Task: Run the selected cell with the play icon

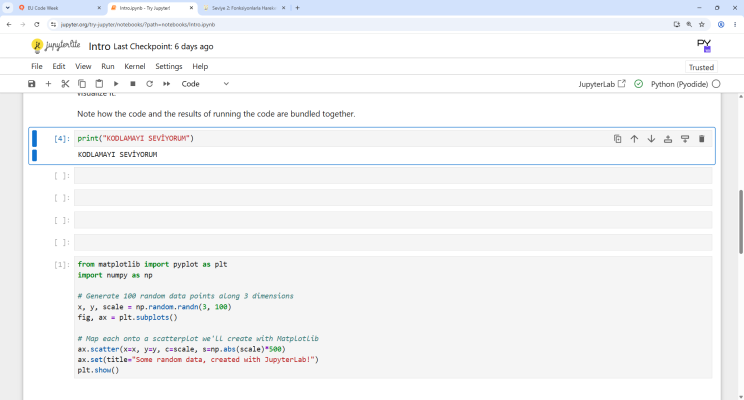Action: click(x=116, y=84)
